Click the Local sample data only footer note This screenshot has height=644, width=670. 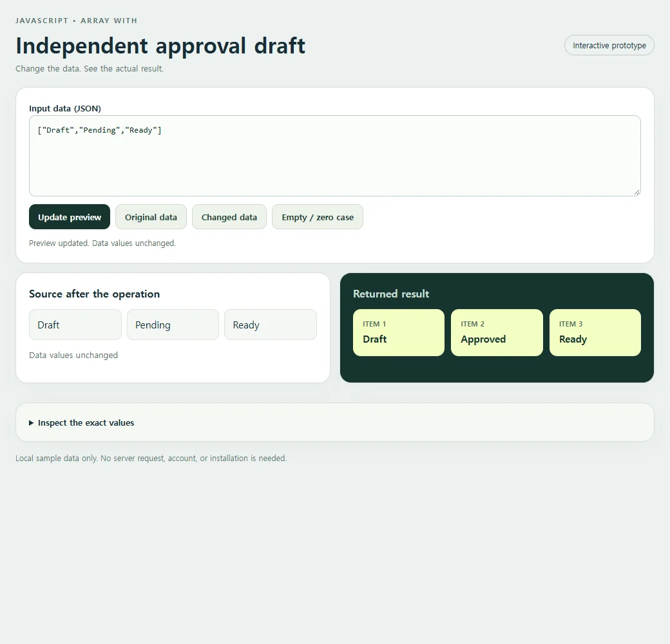point(151,459)
